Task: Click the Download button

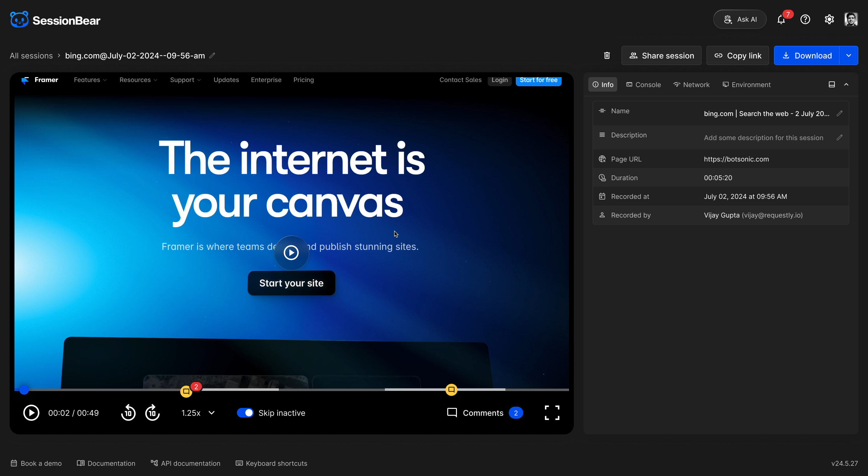Action: (x=806, y=55)
